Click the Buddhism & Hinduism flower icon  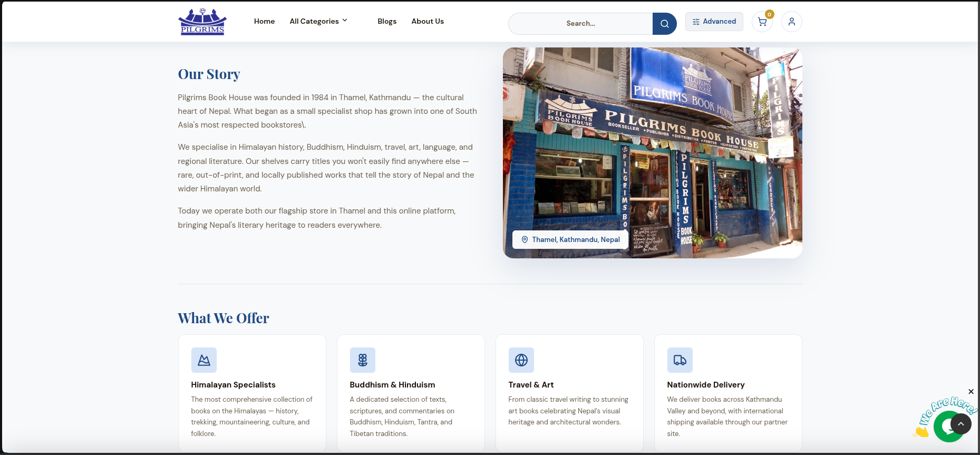[x=363, y=360]
